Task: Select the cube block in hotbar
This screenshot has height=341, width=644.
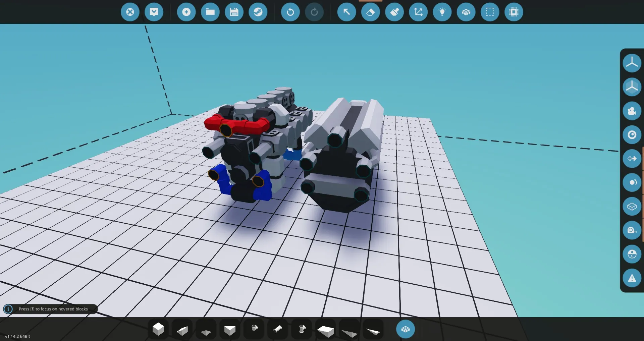Action: 158,329
